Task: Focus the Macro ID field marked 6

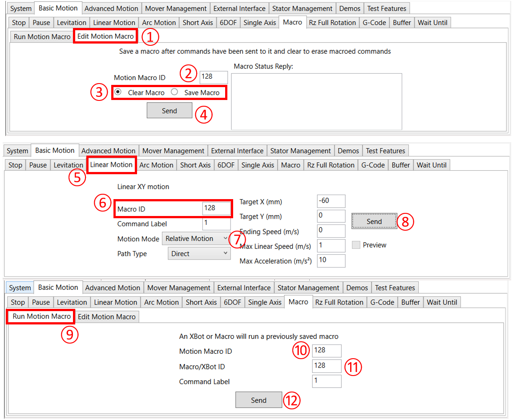Action: coord(216,208)
